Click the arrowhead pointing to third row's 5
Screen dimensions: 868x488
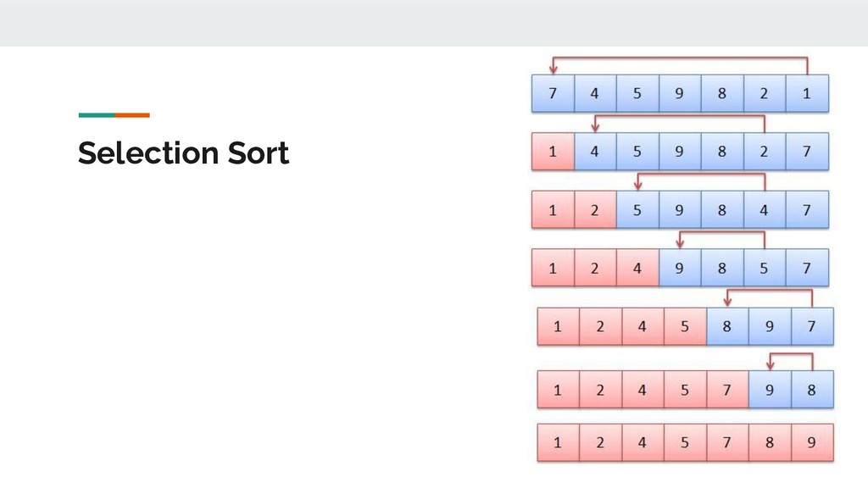tap(637, 186)
